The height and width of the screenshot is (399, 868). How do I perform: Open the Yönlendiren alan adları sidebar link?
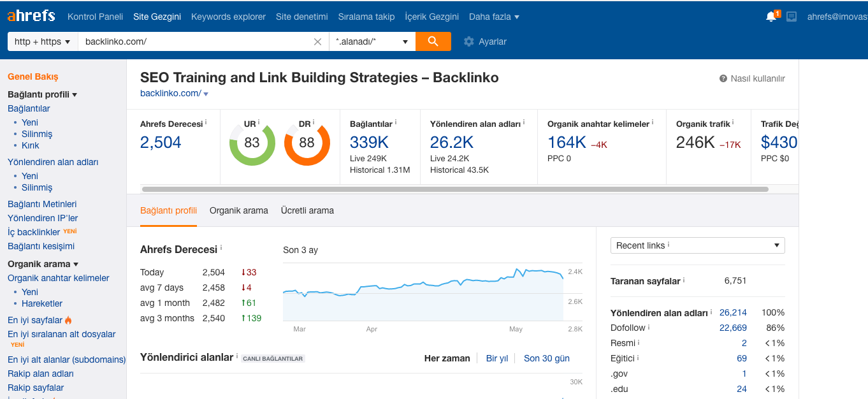pyautogui.click(x=53, y=162)
